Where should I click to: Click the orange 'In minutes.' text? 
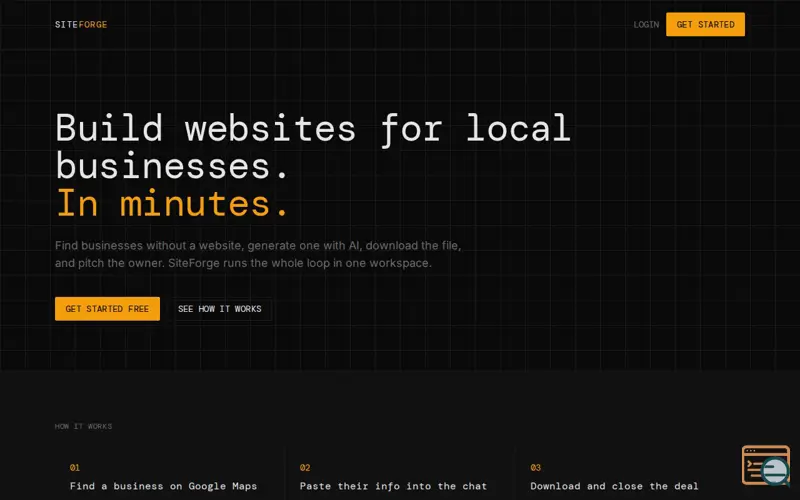click(172, 204)
